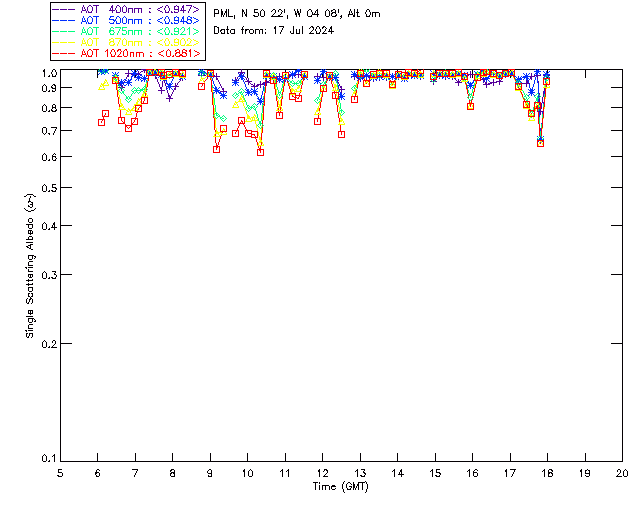
Task: Click the x-axis tick label 5
Action: 60,472
